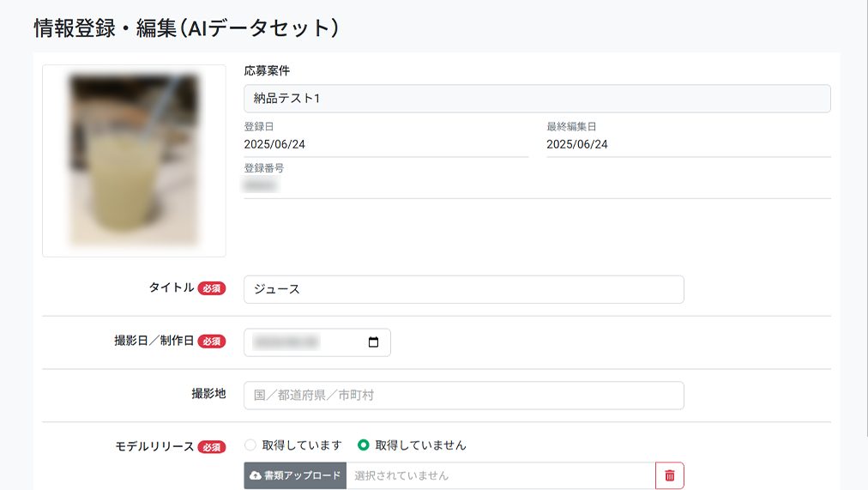Click the blurred 登録番号 value

261,185
